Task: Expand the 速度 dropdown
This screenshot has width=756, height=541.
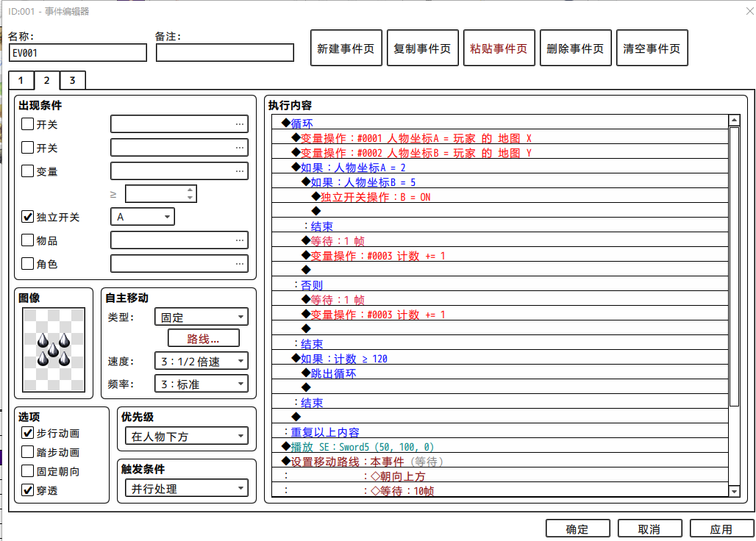Action: pyautogui.click(x=202, y=361)
